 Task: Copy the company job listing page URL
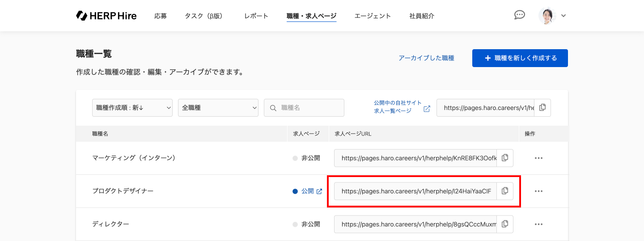tap(542, 108)
